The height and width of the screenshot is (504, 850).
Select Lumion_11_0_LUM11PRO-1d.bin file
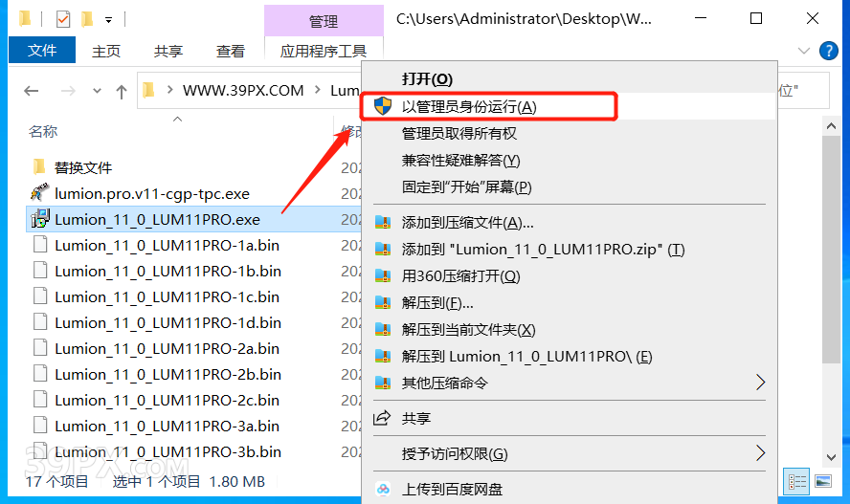[x=168, y=323]
